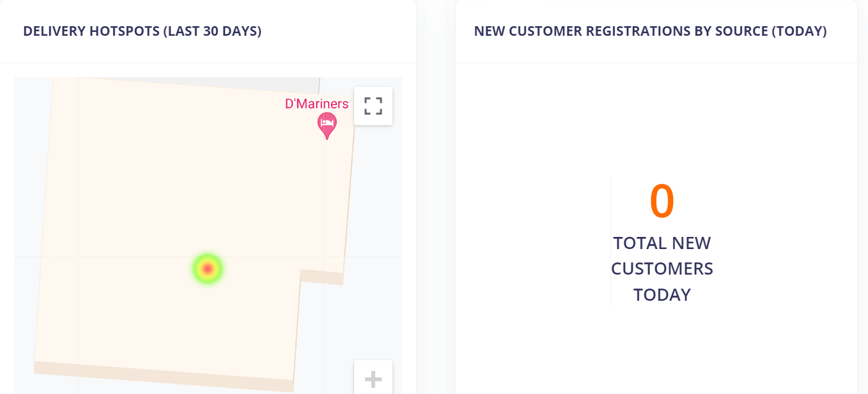Click the Delivery Hotspots (Last 30 Days) heading
Image resolution: width=868 pixels, height=394 pixels.
click(x=142, y=31)
